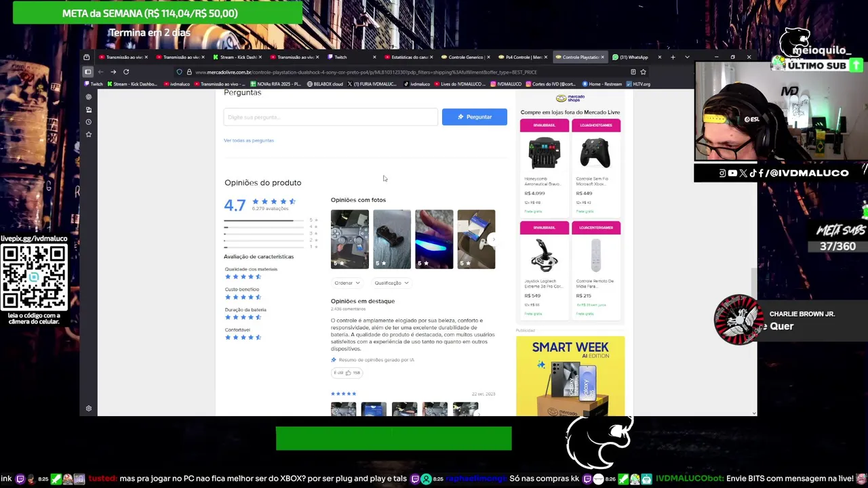This screenshot has width=868, height=488.
Task: Open the sidebar history clock icon
Action: 89,122
